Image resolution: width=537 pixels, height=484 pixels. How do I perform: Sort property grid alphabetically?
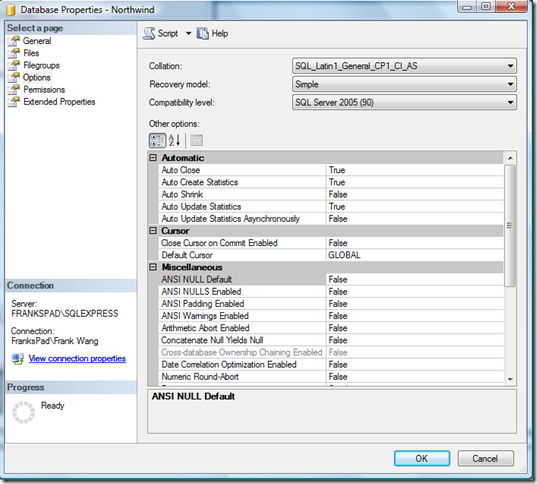[x=174, y=140]
